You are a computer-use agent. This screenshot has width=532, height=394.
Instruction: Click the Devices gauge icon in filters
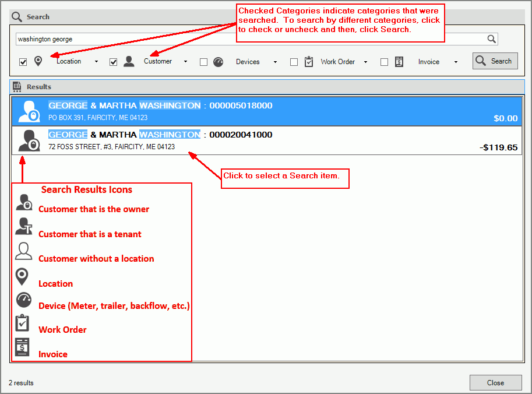click(218, 62)
